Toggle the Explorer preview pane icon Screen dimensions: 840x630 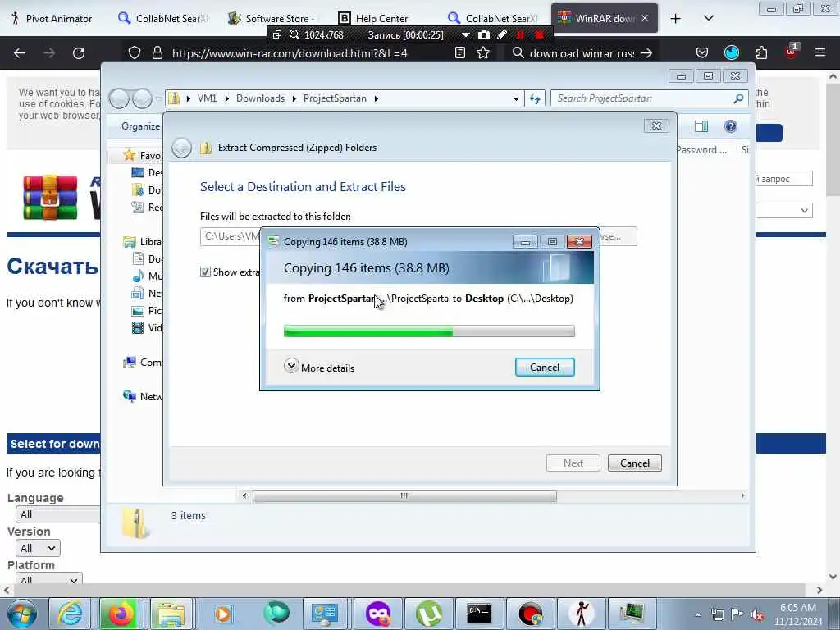[x=701, y=126]
